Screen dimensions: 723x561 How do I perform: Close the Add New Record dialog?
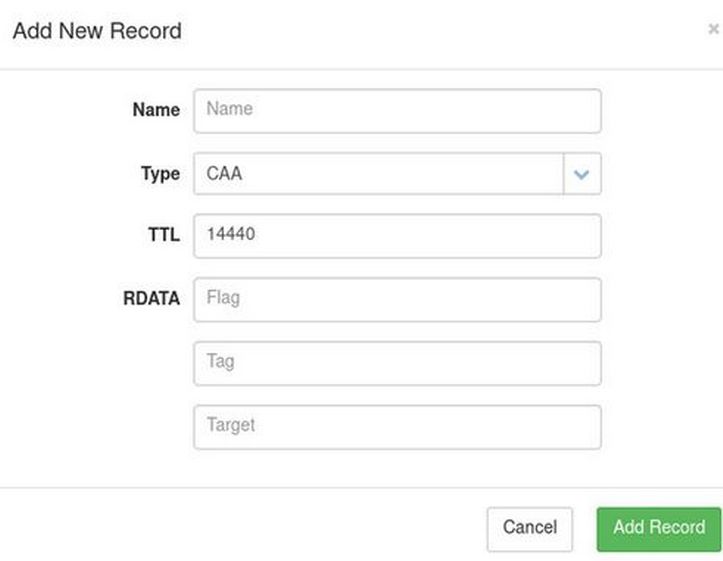click(x=713, y=30)
